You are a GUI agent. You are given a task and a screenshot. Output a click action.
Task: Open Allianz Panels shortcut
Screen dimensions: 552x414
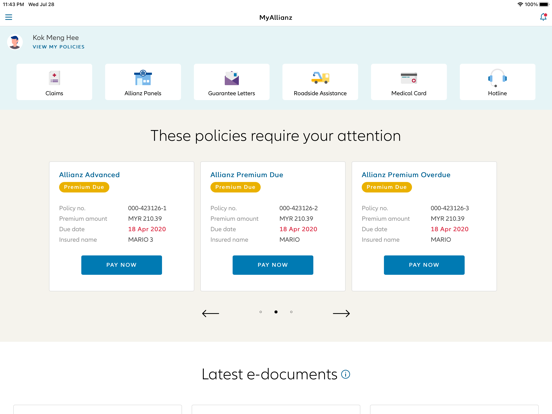(143, 82)
